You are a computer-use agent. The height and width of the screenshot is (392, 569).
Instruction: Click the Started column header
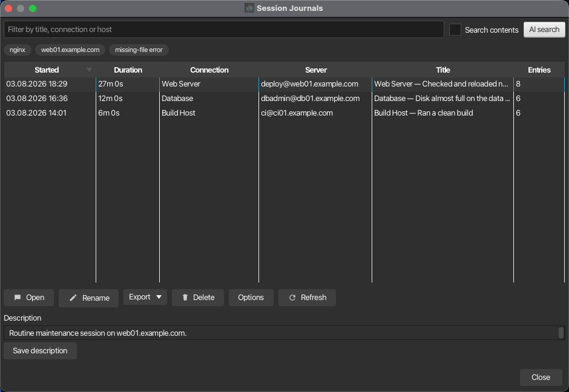click(x=47, y=70)
